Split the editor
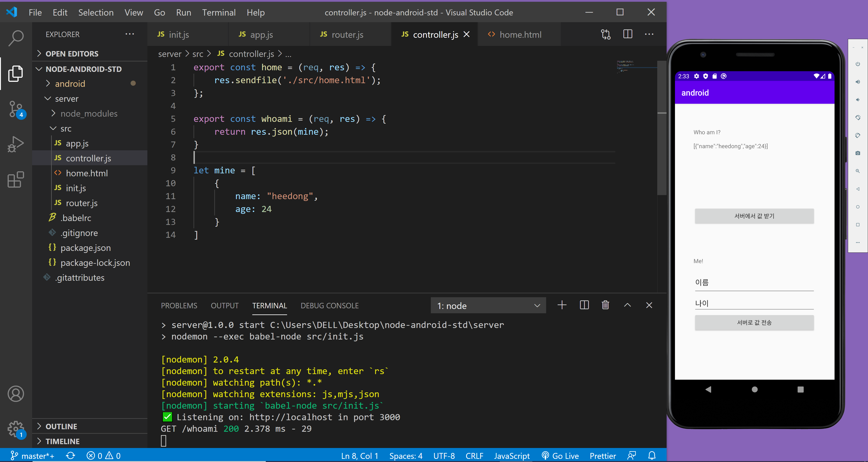The width and height of the screenshot is (868, 462). [x=628, y=34]
